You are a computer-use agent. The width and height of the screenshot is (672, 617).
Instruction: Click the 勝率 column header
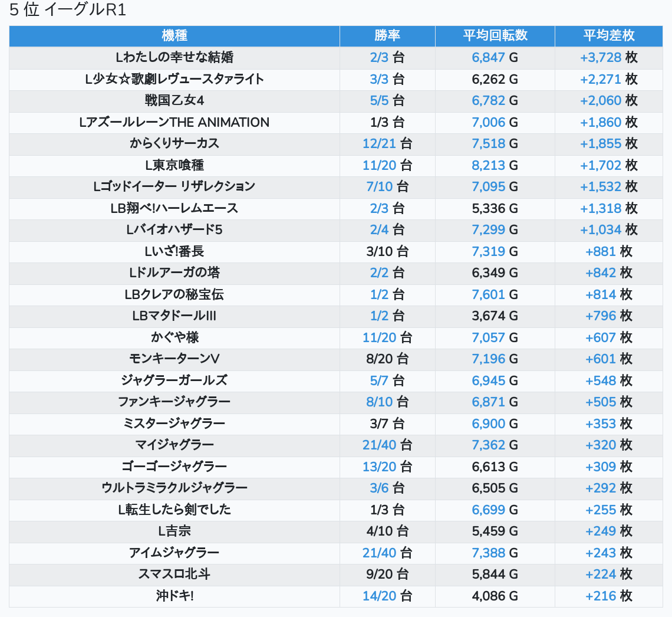[387, 35]
